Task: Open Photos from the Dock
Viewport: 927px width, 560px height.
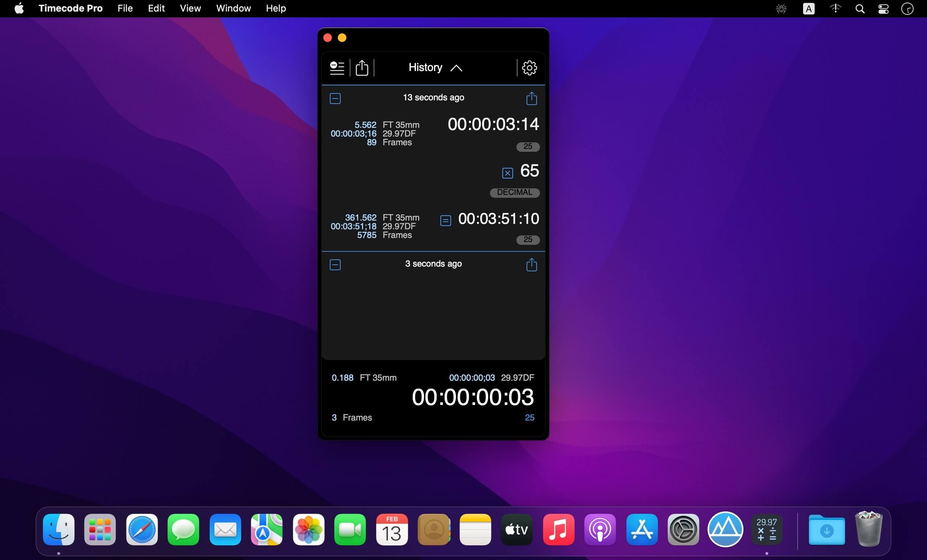Action: coord(308,529)
